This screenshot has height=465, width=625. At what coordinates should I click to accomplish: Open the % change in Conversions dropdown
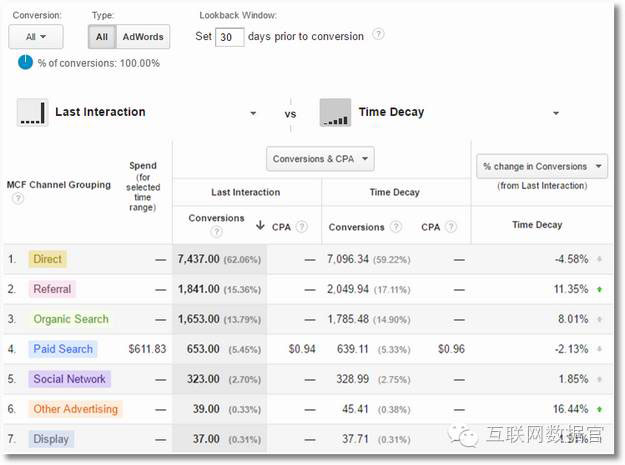click(541, 166)
